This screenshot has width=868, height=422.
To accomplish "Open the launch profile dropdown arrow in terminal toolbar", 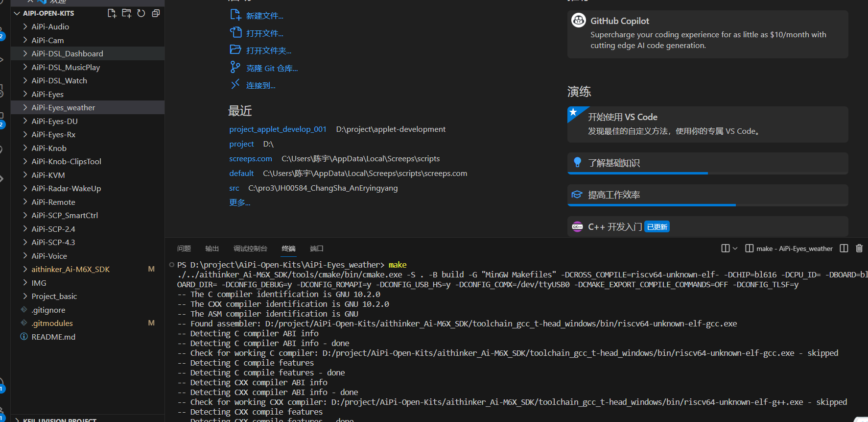I will 735,248.
